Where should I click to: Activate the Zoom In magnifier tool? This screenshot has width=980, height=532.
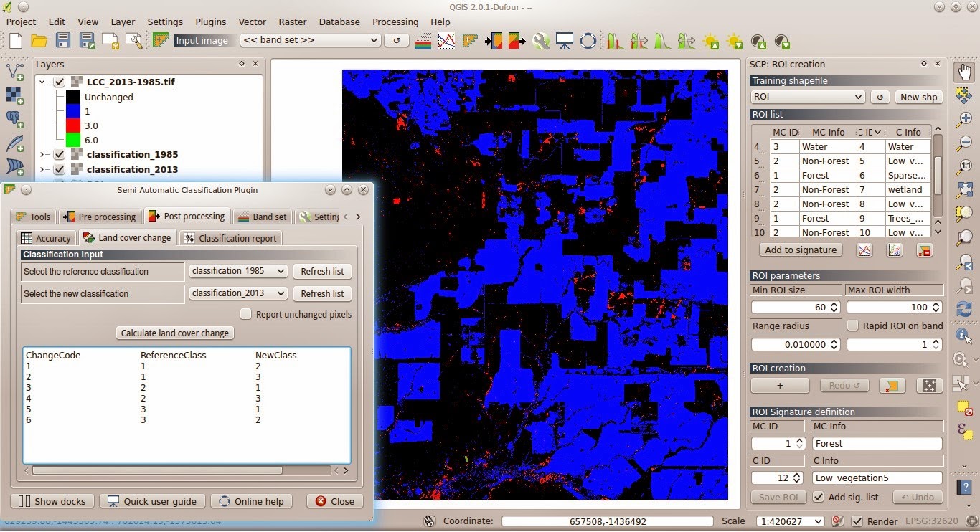(x=964, y=117)
